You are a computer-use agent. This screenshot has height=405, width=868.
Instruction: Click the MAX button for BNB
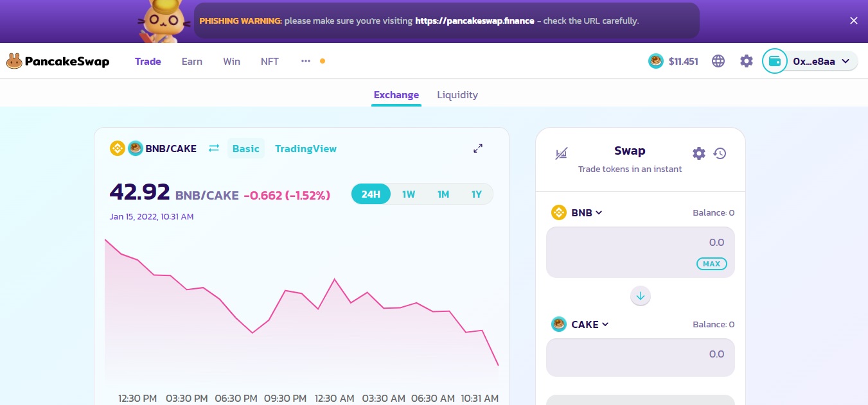click(x=711, y=264)
